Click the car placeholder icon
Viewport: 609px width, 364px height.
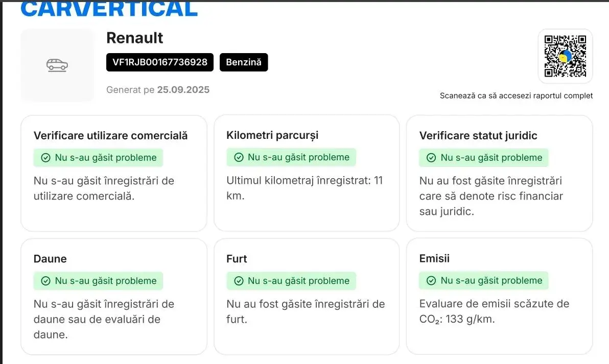pyautogui.click(x=57, y=65)
